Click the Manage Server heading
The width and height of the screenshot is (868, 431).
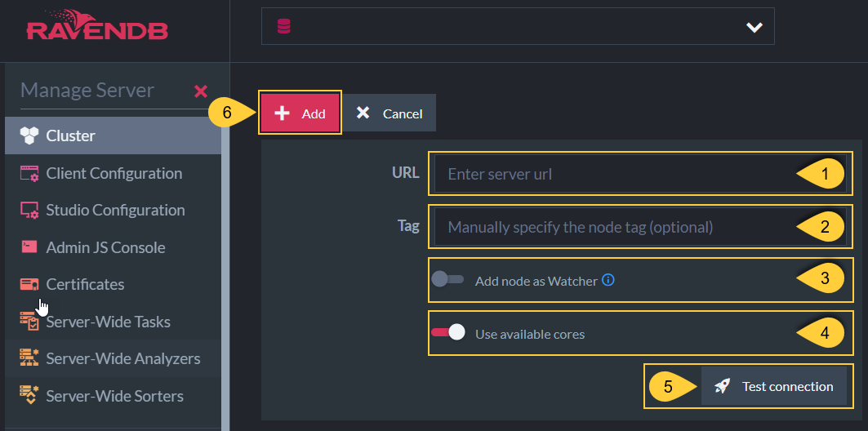click(x=87, y=90)
